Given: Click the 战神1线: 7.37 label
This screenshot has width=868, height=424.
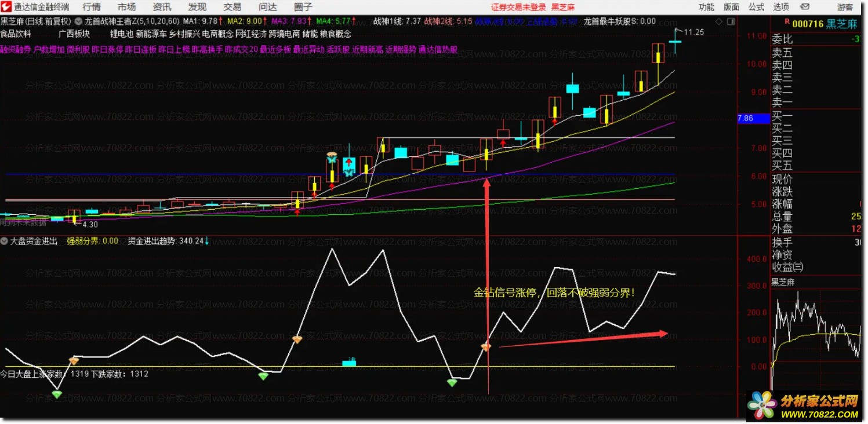Looking at the screenshot, I should pyautogui.click(x=397, y=21).
